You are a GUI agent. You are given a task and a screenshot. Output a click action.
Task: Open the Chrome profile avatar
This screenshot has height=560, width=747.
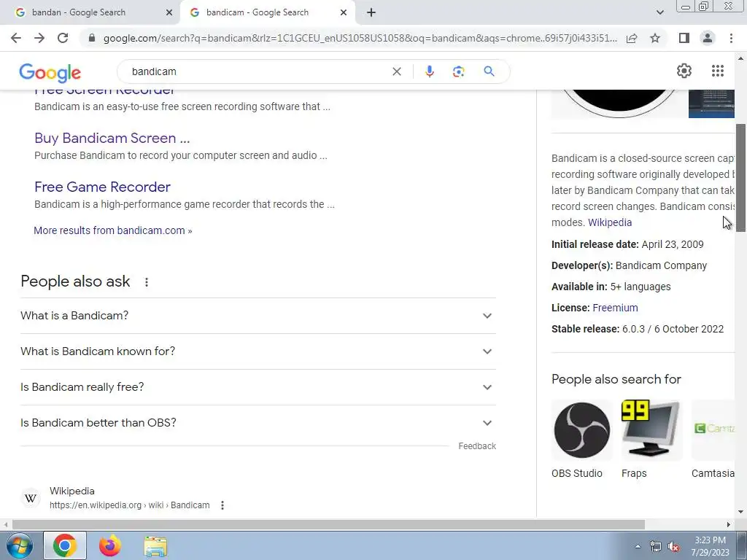point(708,38)
